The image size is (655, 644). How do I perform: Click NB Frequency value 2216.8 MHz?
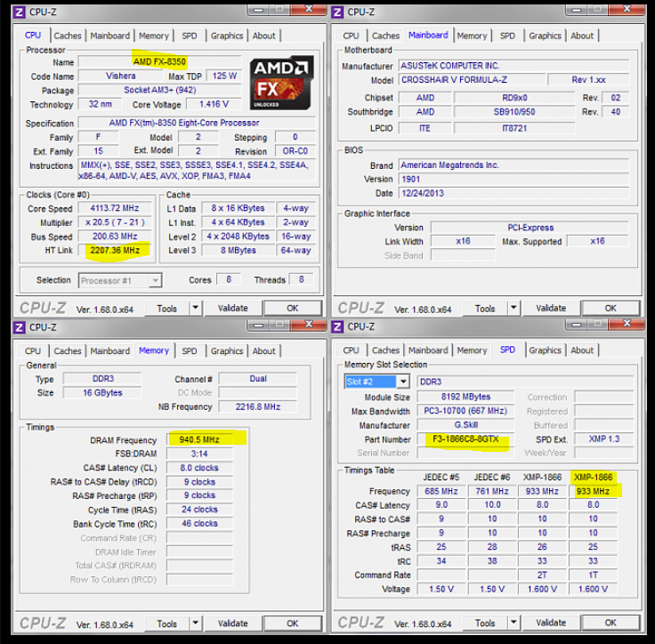pos(258,407)
